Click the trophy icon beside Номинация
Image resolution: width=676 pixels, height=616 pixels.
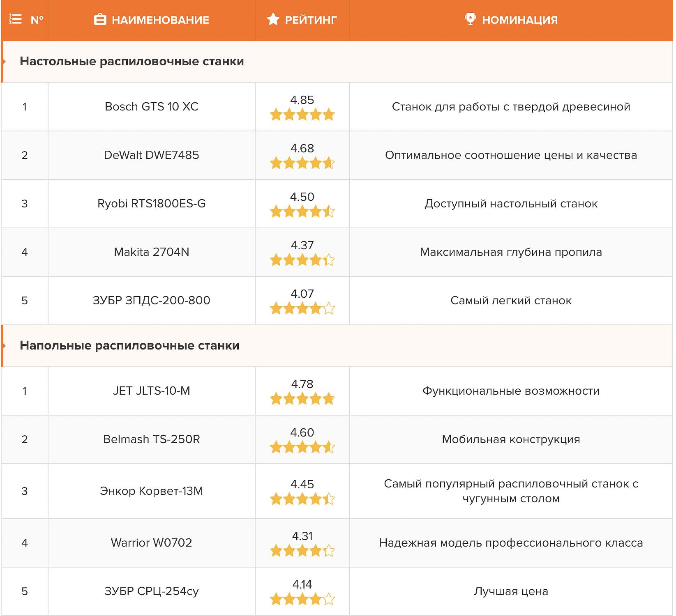[x=470, y=19]
